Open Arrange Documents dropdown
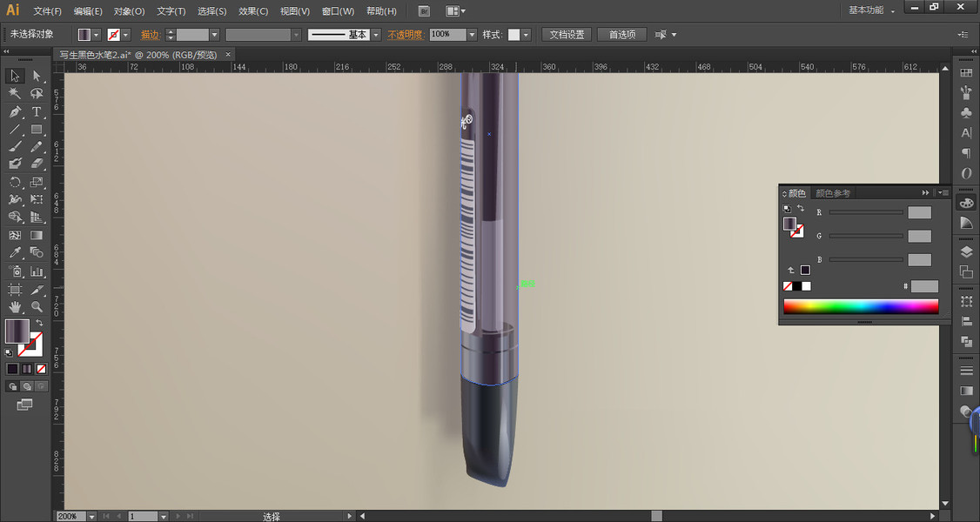The width and height of the screenshot is (980, 522). (x=456, y=11)
